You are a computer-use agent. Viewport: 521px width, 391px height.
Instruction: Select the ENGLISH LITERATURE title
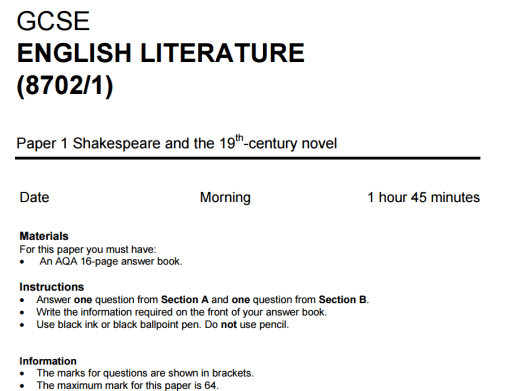click(161, 53)
